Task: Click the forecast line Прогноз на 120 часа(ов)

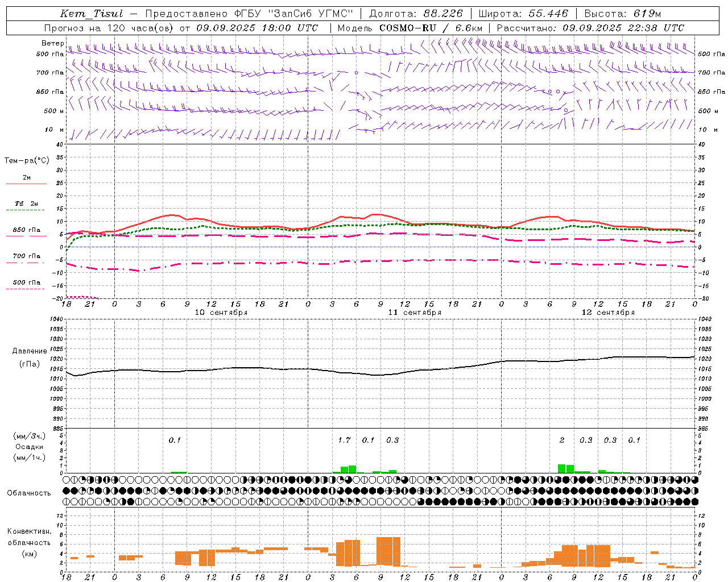Action: (x=110, y=28)
